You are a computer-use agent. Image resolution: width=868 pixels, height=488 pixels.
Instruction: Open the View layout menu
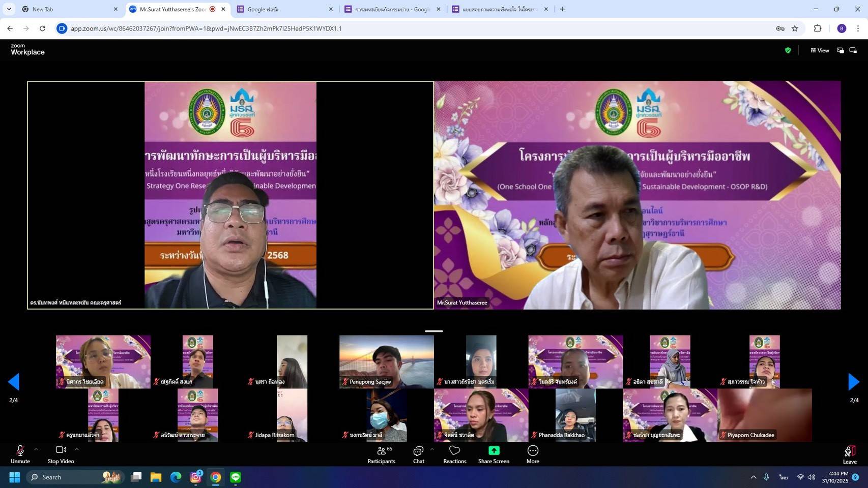coord(820,50)
